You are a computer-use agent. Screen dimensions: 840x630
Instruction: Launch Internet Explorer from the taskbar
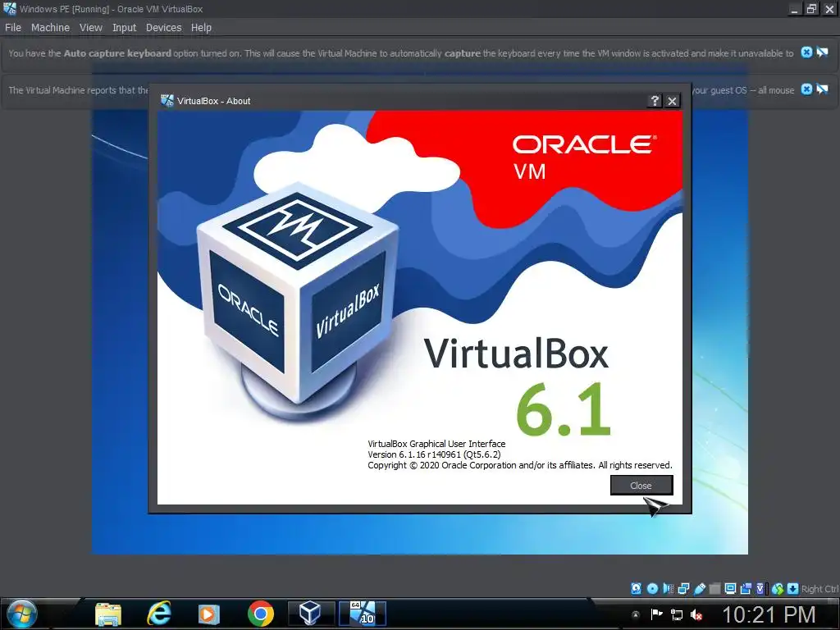coord(159,614)
